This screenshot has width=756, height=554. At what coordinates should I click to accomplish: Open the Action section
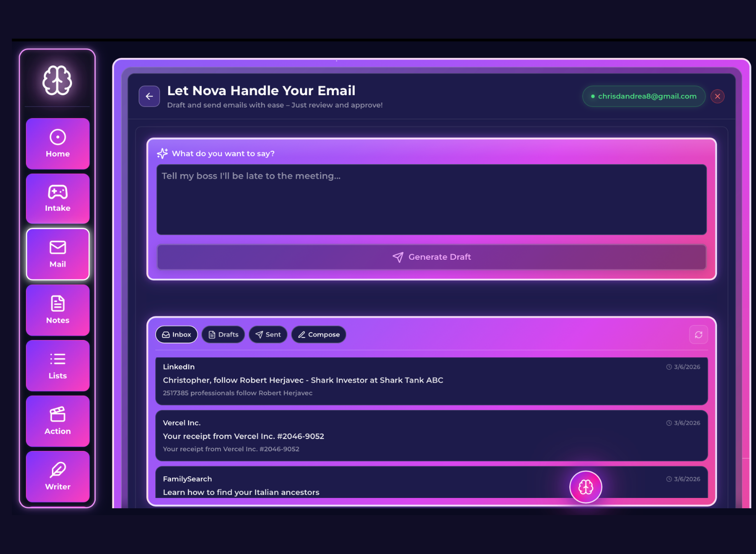[57, 422]
